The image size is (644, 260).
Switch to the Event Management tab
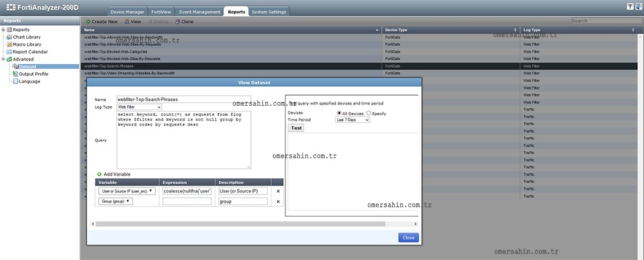pyautogui.click(x=199, y=12)
